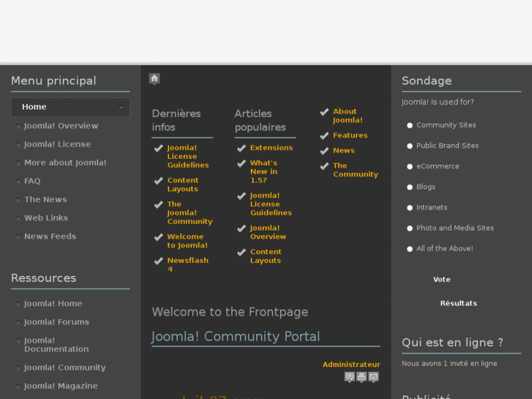Open Joomla! License Guidelines in Dernières infos
Screen dimensions: 532x399
click(x=188, y=156)
